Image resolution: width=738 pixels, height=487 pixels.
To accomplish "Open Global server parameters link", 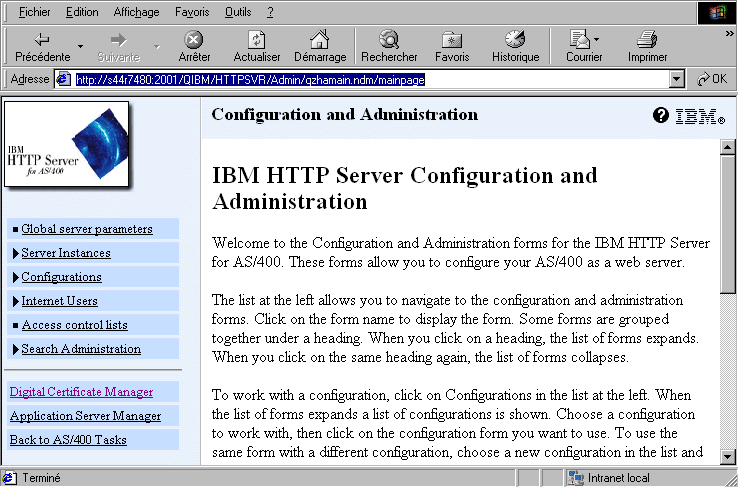I will 87,229.
